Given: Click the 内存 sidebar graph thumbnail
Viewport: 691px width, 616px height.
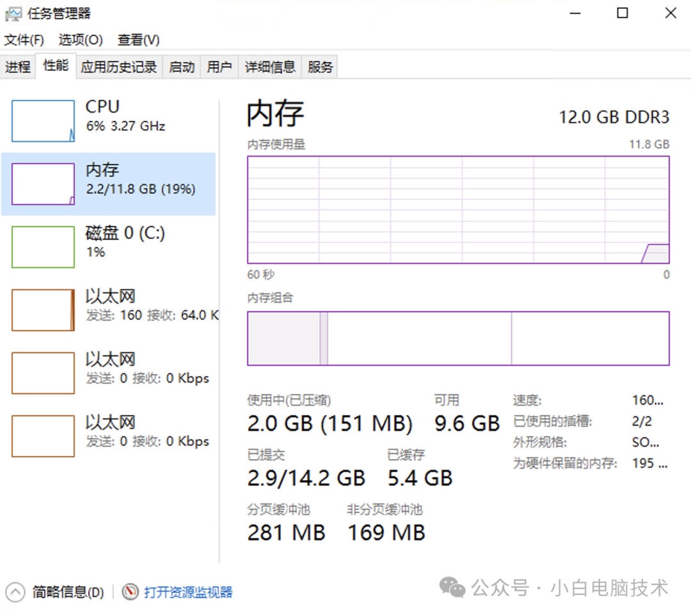Looking at the screenshot, I should click(44, 184).
